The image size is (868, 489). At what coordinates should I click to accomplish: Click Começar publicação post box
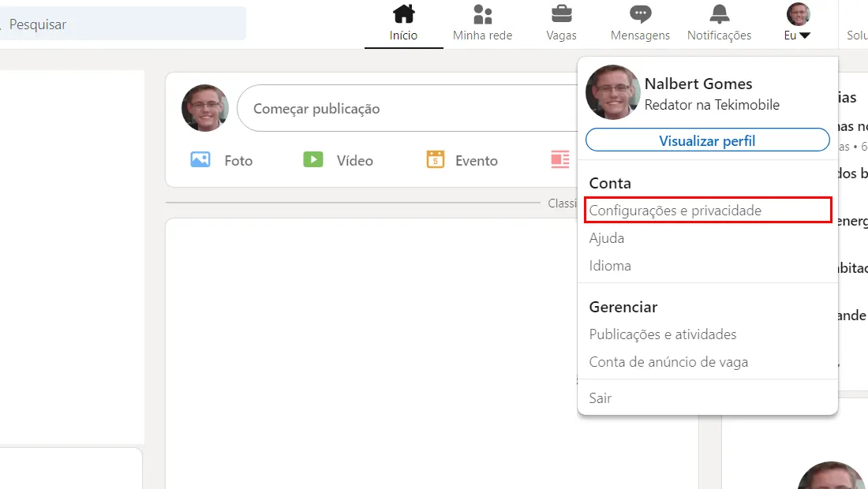tap(407, 108)
